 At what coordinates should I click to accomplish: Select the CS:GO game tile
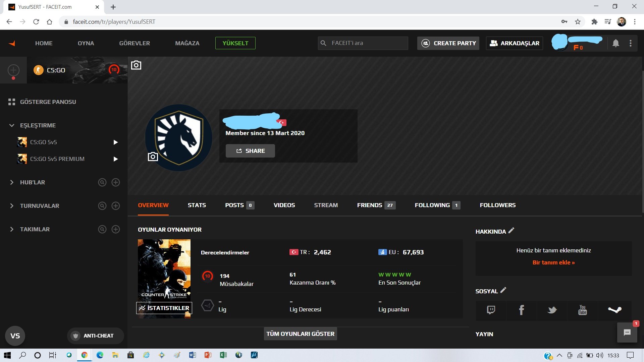point(77,70)
